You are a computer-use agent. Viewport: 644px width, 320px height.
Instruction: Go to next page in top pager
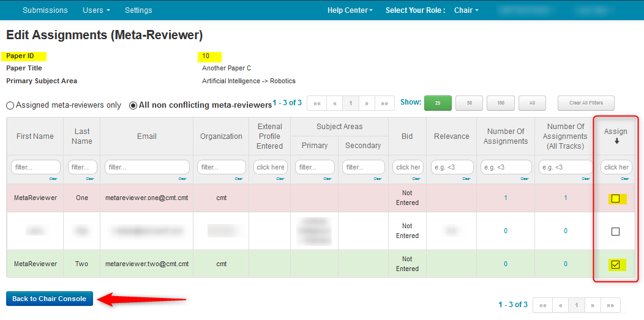(367, 103)
